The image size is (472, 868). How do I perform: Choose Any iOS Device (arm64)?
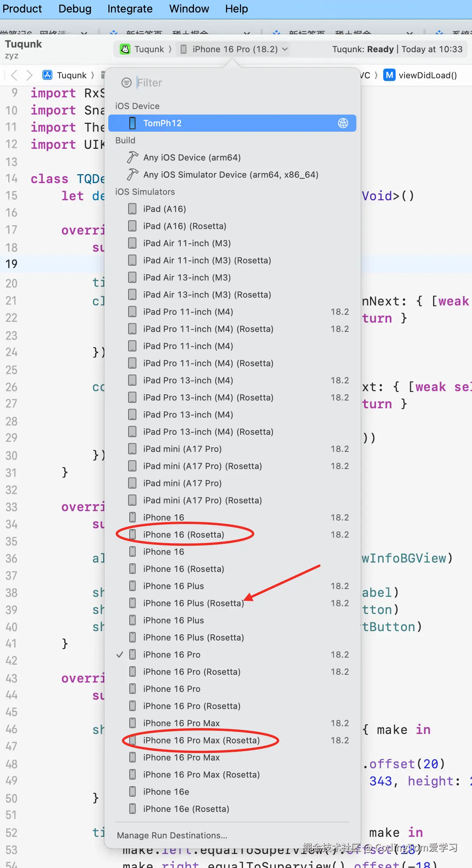point(232,157)
